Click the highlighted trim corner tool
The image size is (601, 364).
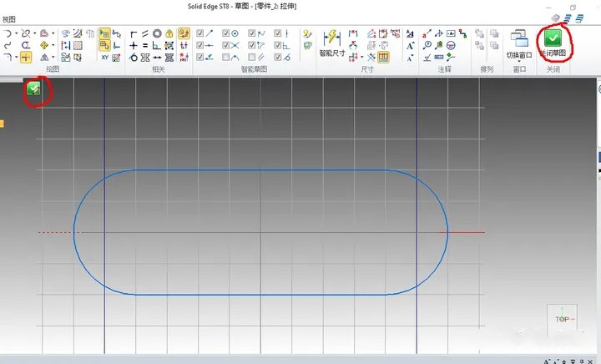pyautogui.click(x=26, y=58)
